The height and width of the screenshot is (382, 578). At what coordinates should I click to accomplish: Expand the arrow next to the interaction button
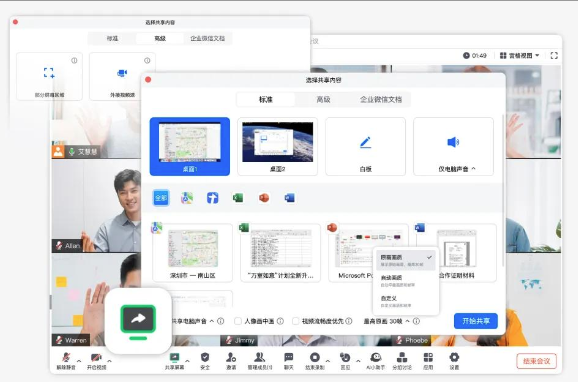358,360
